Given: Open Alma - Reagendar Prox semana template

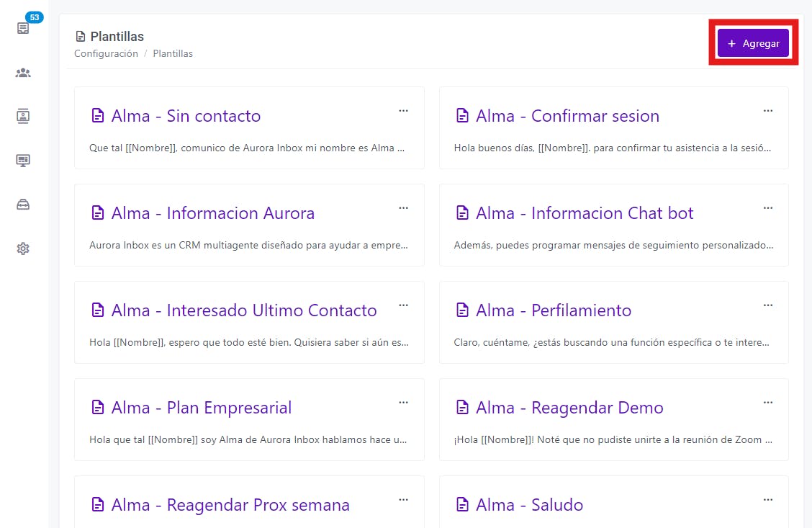Looking at the screenshot, I should pyautogui.click(x=230, y=505).
